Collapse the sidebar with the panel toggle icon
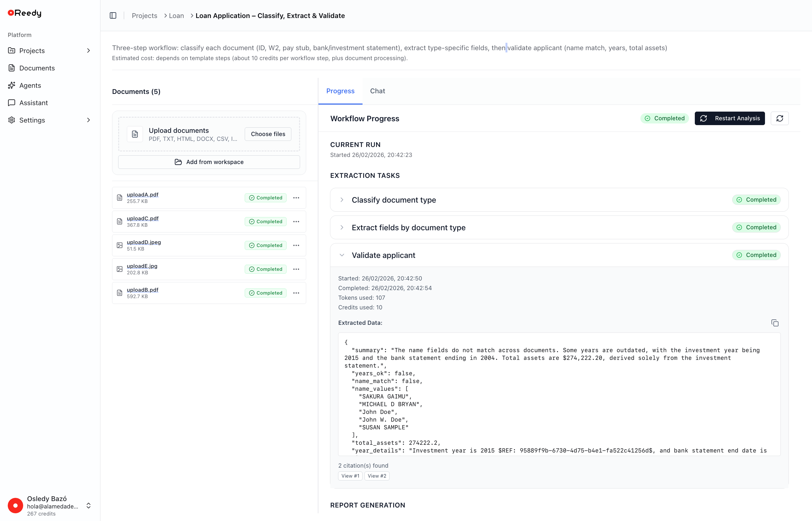The height and width of the screenshot is (521, 812). (113, 15)
